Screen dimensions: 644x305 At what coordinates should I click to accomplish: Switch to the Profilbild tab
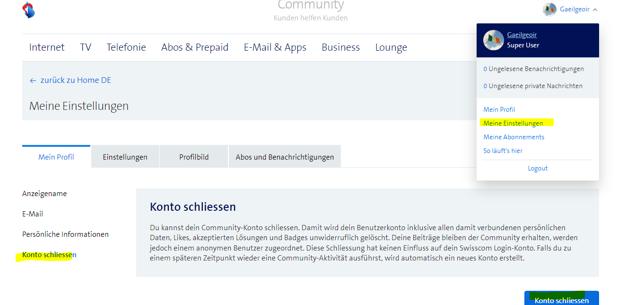(x=194, y=157)
